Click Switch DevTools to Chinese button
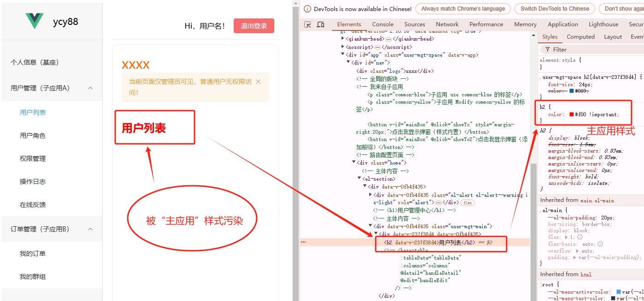Screen dimensions: 644x301 coord(555,9)
